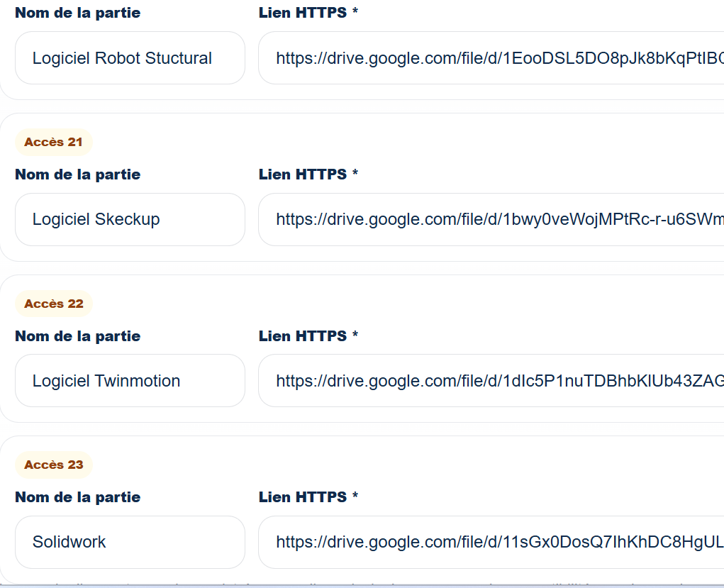
Task: Click the HTTPS link field starting with 1dIc5P1nuTDBhbKlUb43ZAG
Action: pyautogui.click(x=491, y=381)
